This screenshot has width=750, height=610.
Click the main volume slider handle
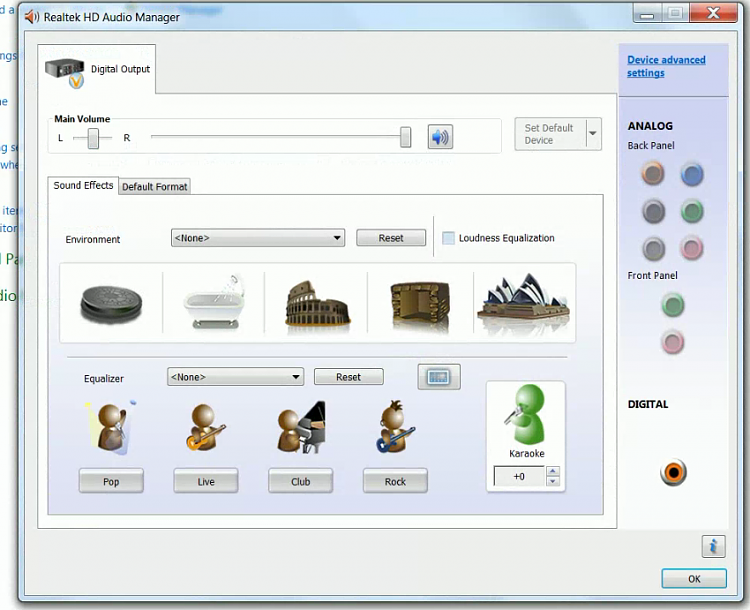(406, 137)
